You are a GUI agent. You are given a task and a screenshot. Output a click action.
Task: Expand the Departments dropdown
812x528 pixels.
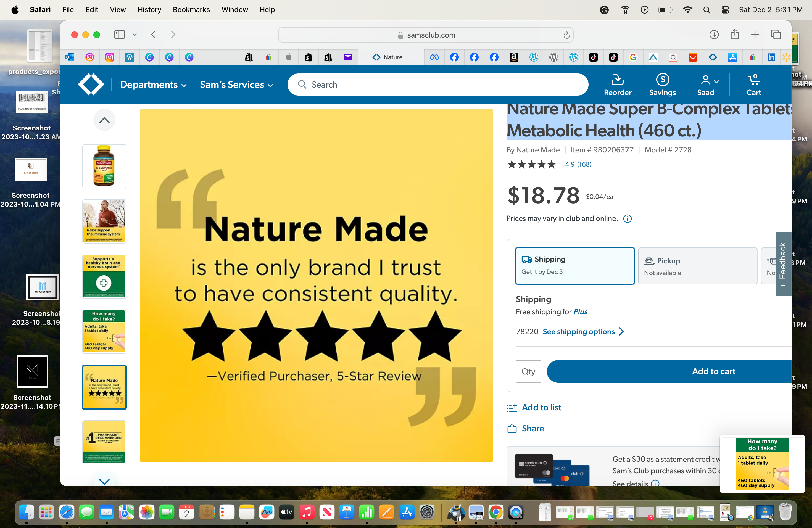[153, 85]
